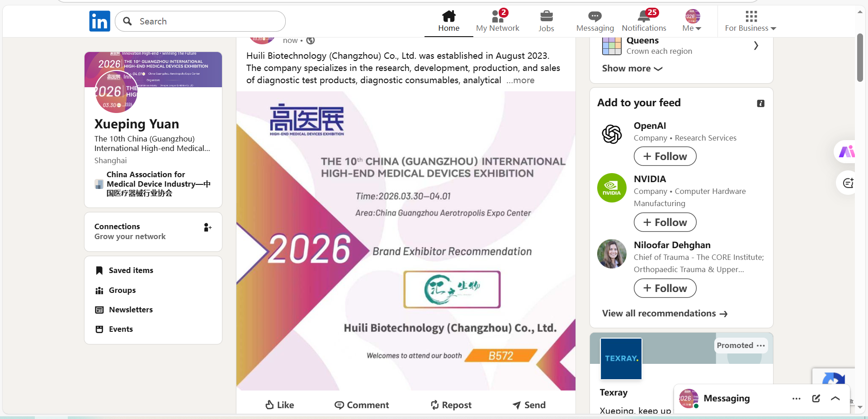Compose a new message with the pencil icon
Screen dimensions: 868x419
pos(816,398)
